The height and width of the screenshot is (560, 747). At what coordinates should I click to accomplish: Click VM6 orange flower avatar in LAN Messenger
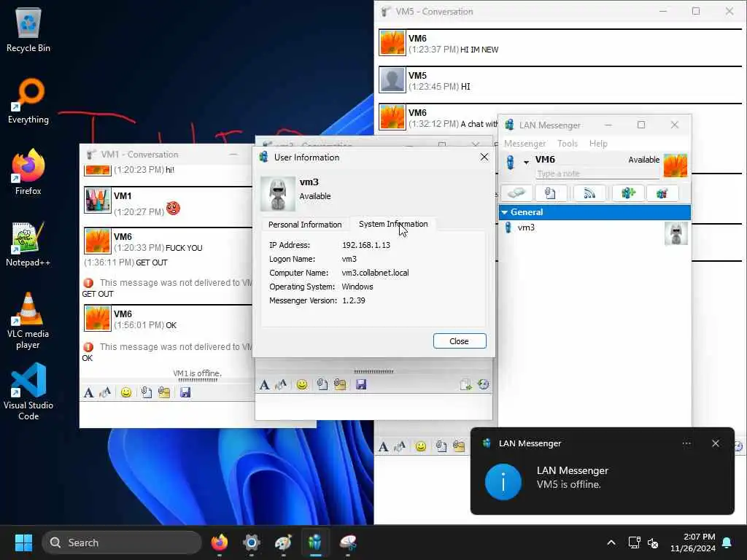675,166
